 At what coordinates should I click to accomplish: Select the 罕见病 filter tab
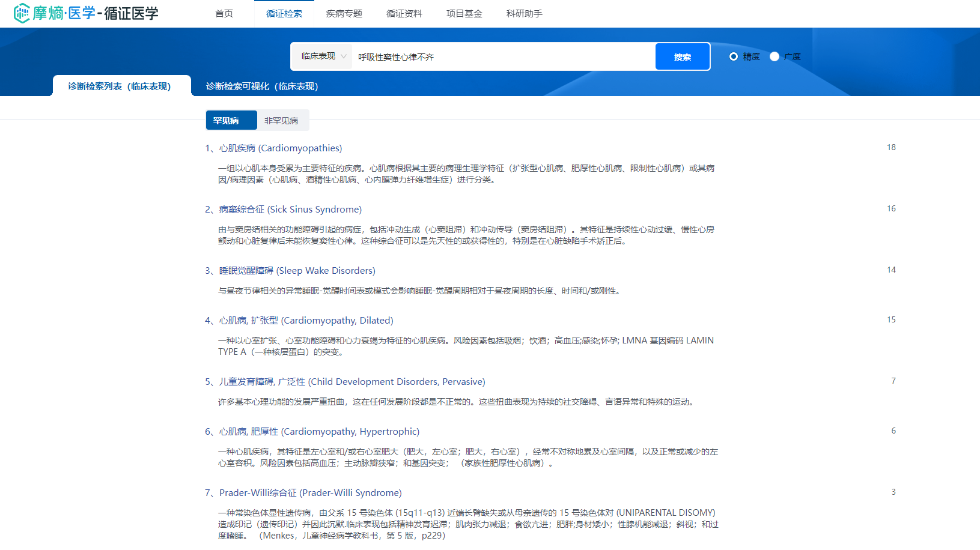coord(226,121)
